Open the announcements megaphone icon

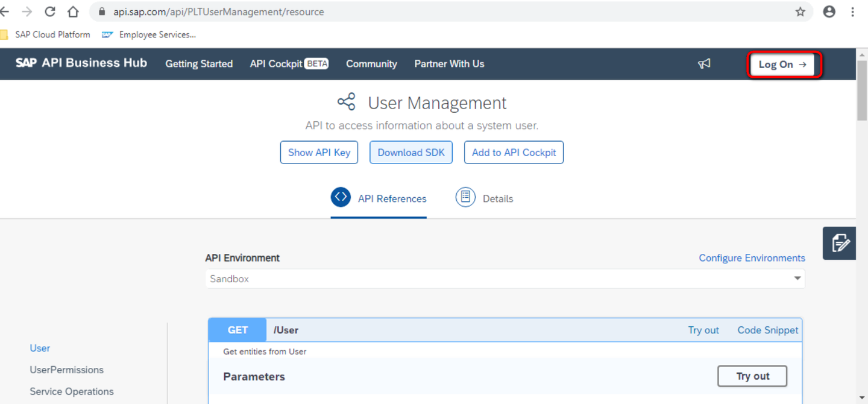point(704,63)
